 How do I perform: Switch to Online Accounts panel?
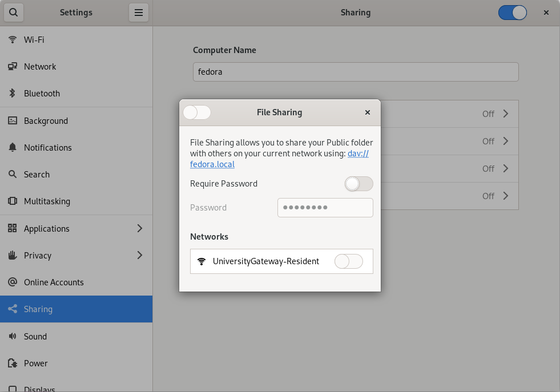pyautogui.click(x=76, y=282)
